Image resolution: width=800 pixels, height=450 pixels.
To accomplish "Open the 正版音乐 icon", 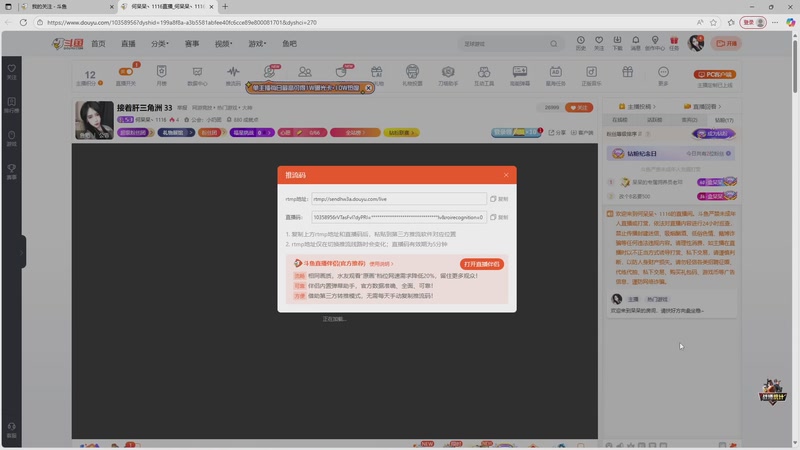I will tap(591, 76).
